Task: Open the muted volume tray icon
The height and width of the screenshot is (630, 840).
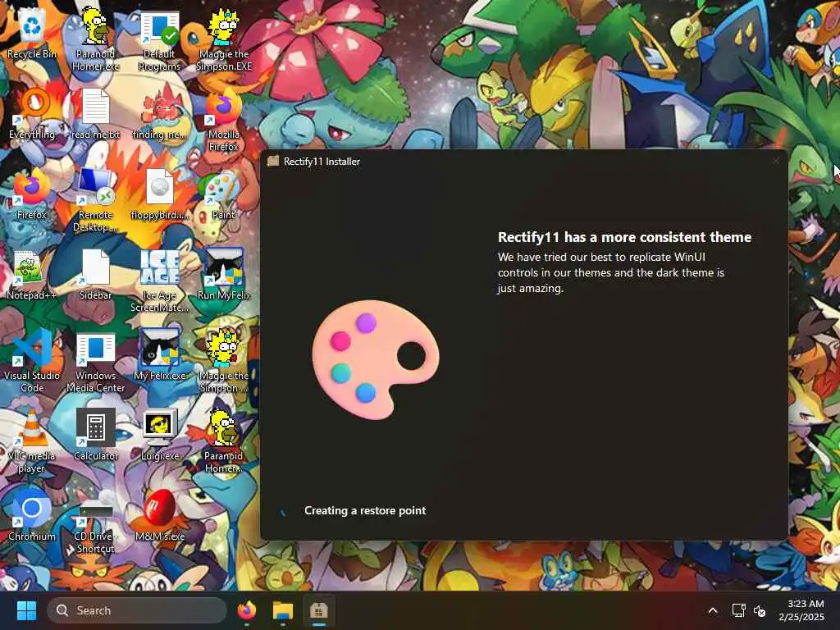Action: click(x=760, y=610)
